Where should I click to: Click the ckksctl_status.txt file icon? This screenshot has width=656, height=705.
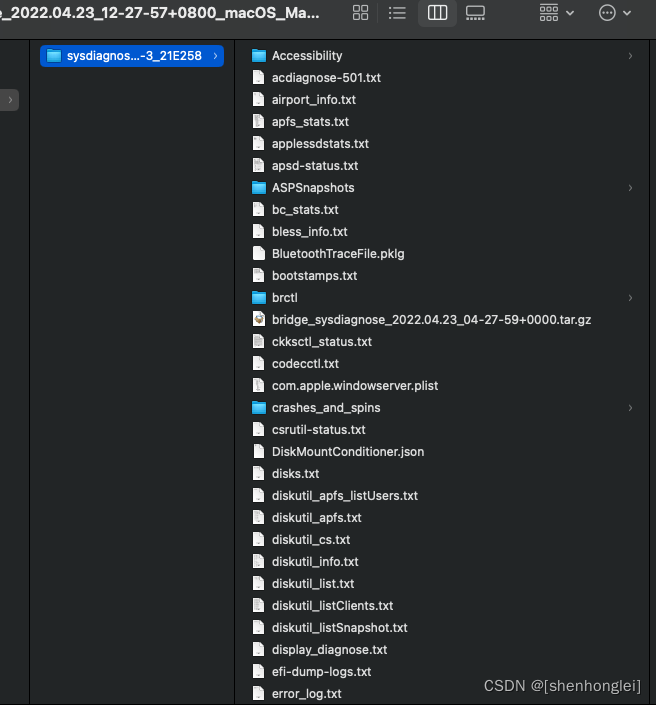click(259, 342)
